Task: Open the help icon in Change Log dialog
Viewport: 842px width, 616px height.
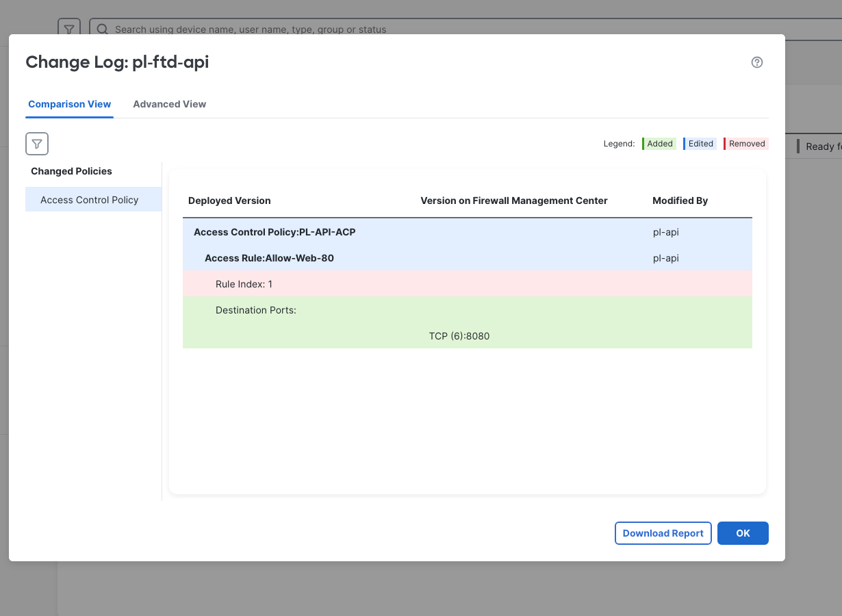Action: [756, 62]
